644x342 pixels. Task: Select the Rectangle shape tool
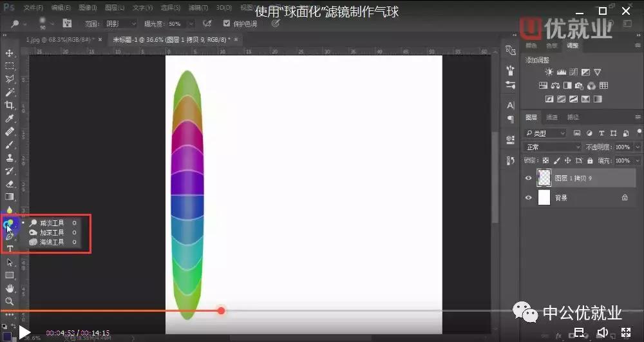coord(10,275)
